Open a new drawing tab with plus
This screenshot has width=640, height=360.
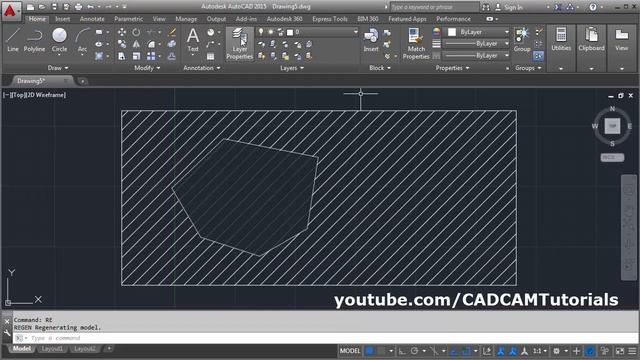[x=82, y=81]
